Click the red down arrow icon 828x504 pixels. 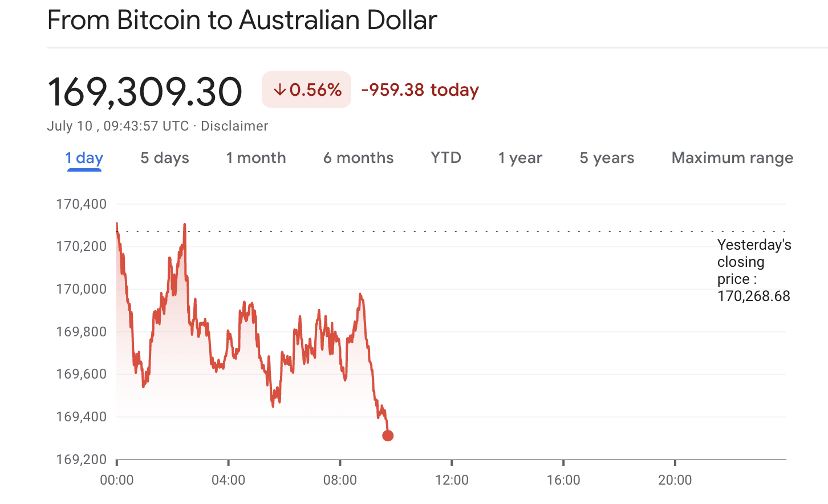pos(279,90)
